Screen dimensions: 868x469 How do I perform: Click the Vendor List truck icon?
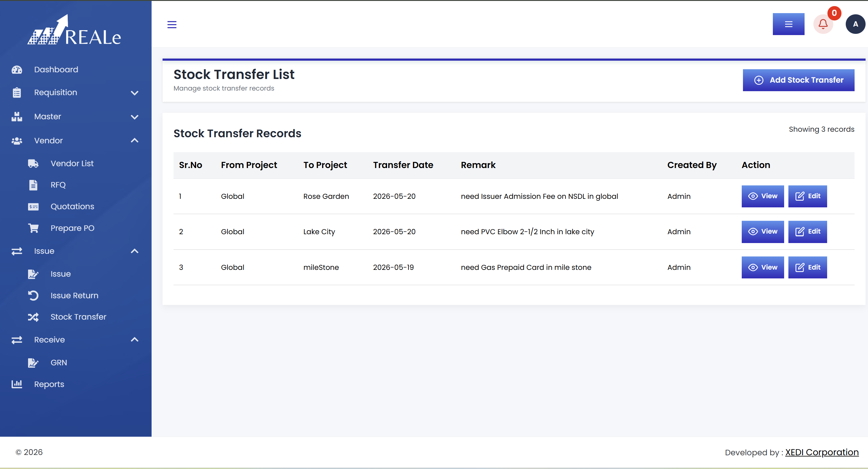point(33,163)
